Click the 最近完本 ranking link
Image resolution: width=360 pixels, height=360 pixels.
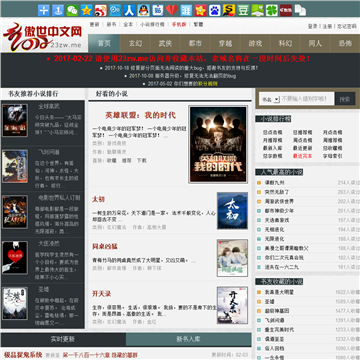[303, 156]
